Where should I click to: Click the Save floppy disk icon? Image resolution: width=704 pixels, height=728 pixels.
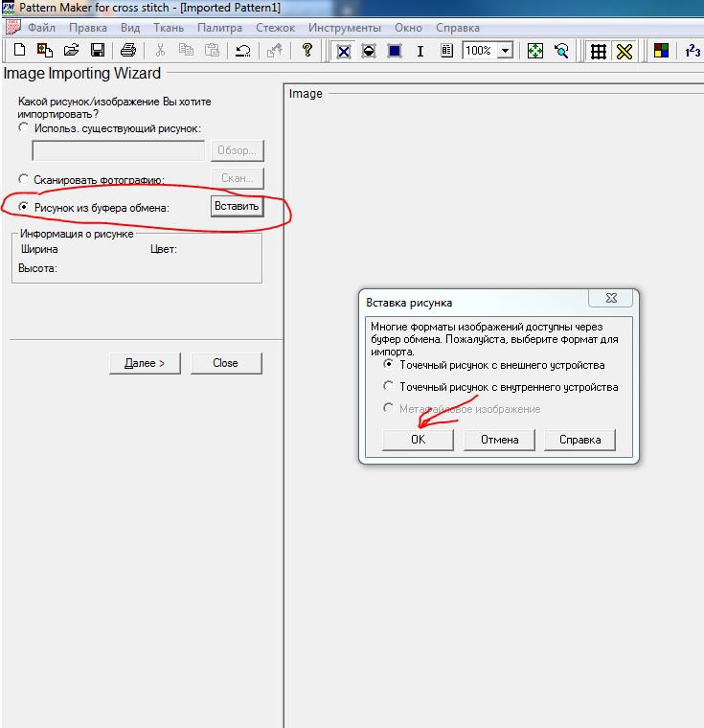97,51
